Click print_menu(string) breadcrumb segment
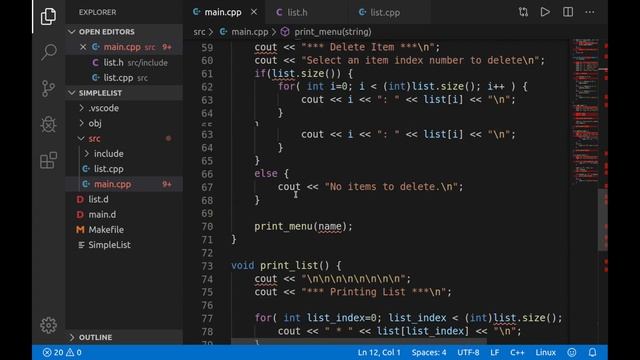640x360 pixels. (x=333, y=32)
